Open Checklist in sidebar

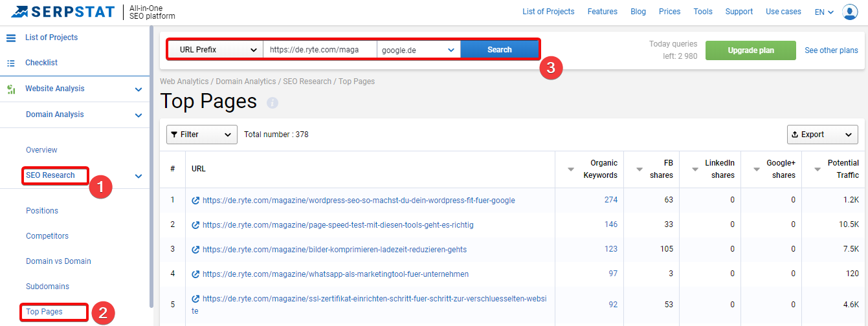coord(41,63)
